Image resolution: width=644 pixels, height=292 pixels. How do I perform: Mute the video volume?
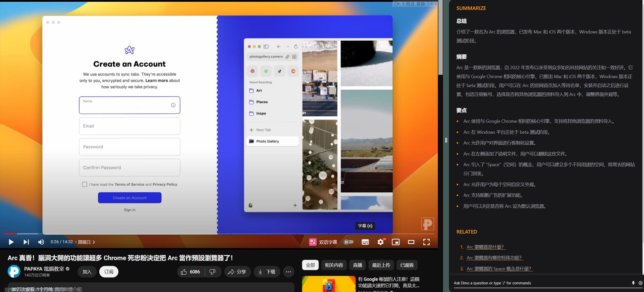(x=41, y=242)
